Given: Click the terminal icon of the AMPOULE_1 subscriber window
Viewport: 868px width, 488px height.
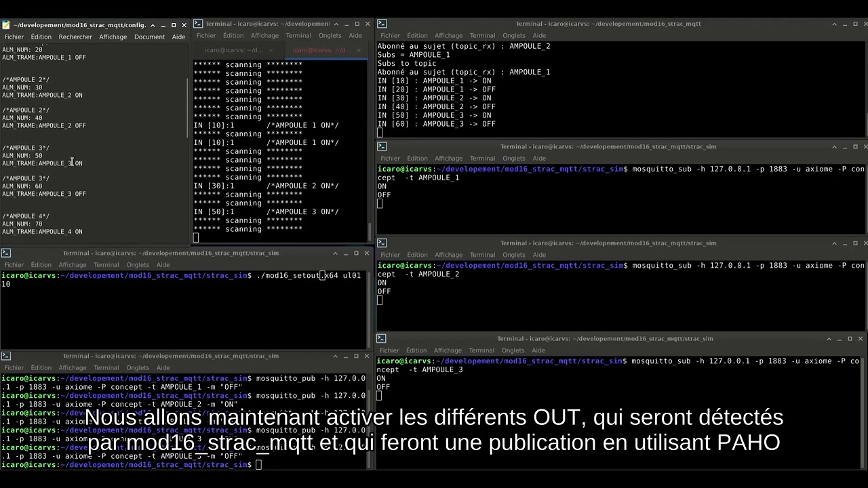Looking at the screenshot, I should coord(382,146).
